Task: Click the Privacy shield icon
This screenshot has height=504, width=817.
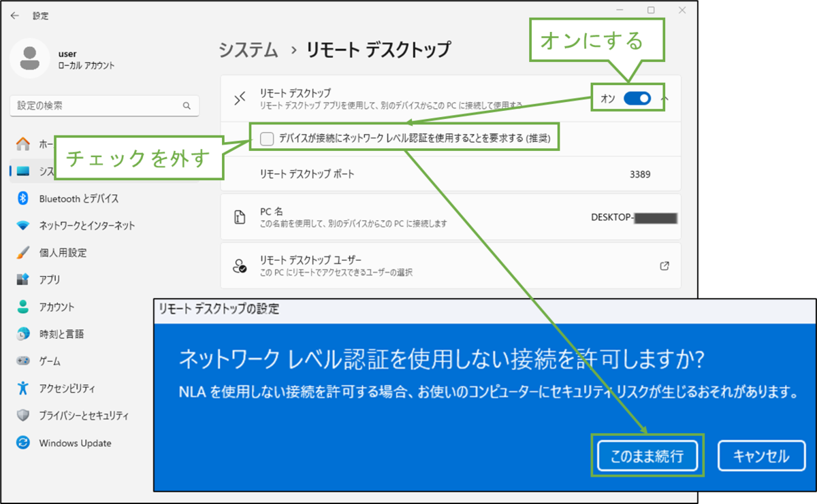Action: point(23,416)
